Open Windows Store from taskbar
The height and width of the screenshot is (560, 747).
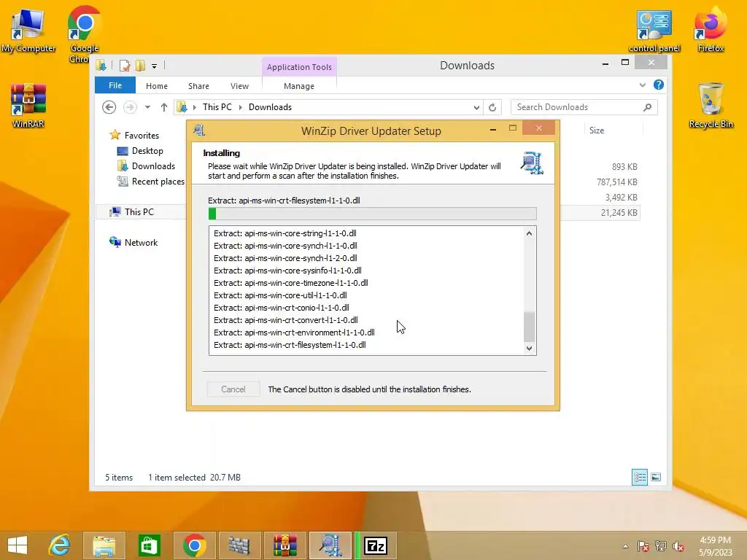[x=149, y=545]
